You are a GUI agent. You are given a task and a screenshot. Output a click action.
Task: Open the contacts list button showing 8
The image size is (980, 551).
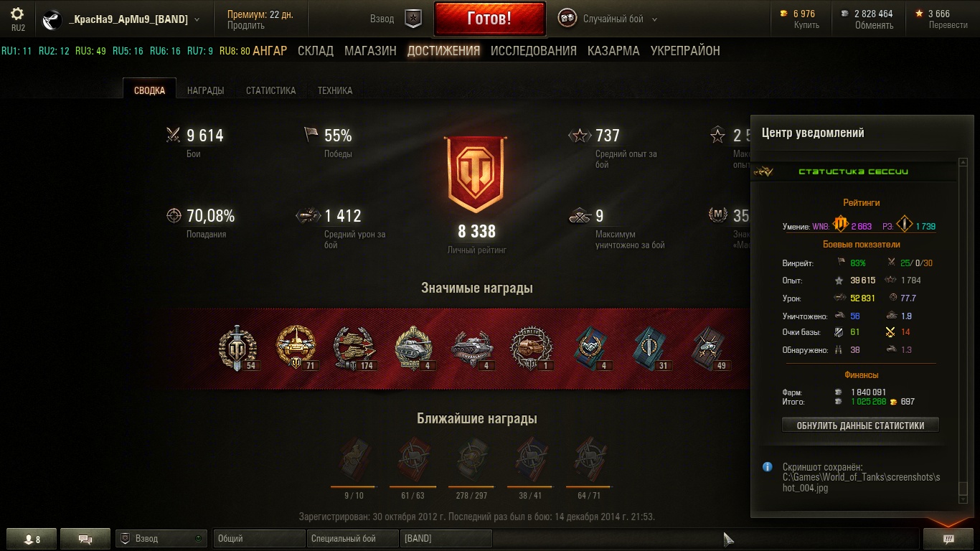(32, 539)
